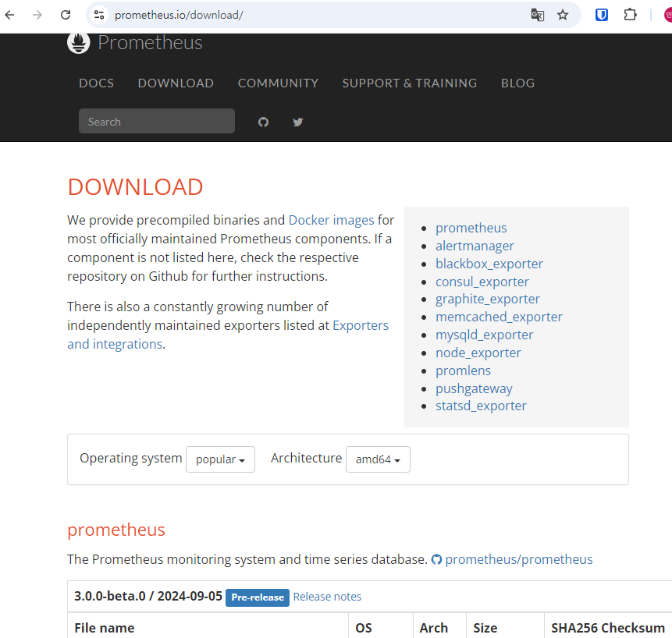Open the prometheus/prometheus GitHub repository link
Image resolution: width=672 pixels, height=638 pixels.
[x=518, y=559]
